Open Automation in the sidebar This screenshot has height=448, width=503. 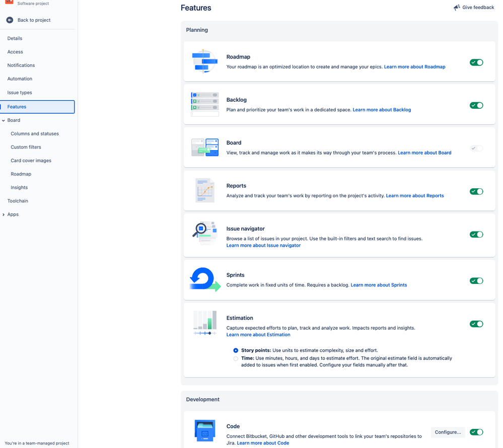coord(20,79)
